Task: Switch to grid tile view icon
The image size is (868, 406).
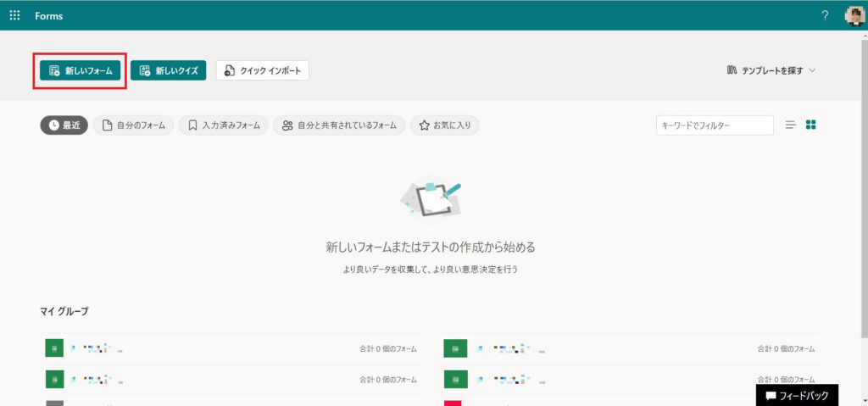Action: point(811,125)
